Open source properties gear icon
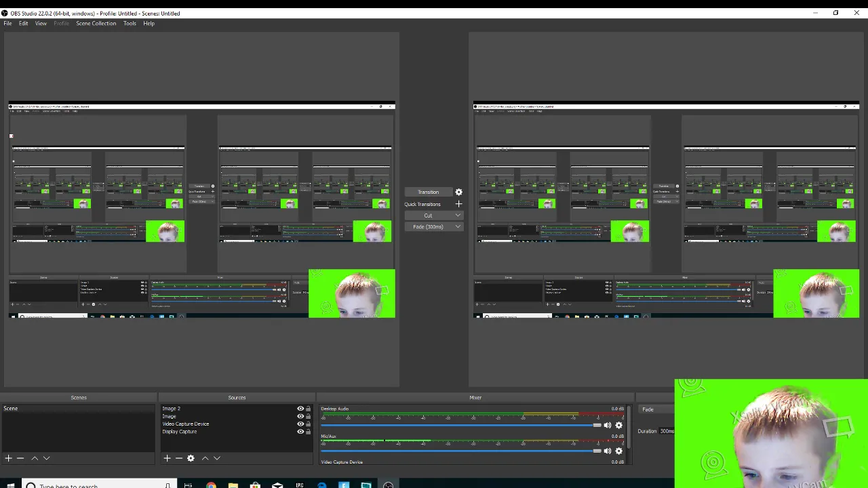This screenshot has height=488, width=868. pyautogui.click(x=191, y=458)
